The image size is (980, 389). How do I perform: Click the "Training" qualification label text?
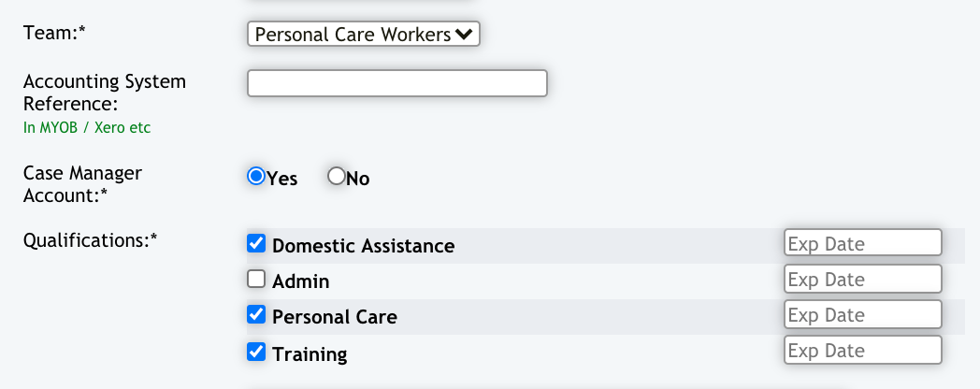click(x=310, y=354)
